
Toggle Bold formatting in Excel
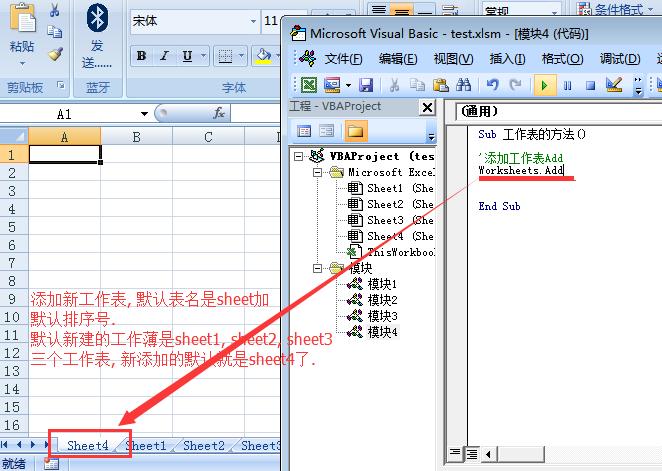coord(142,56)
